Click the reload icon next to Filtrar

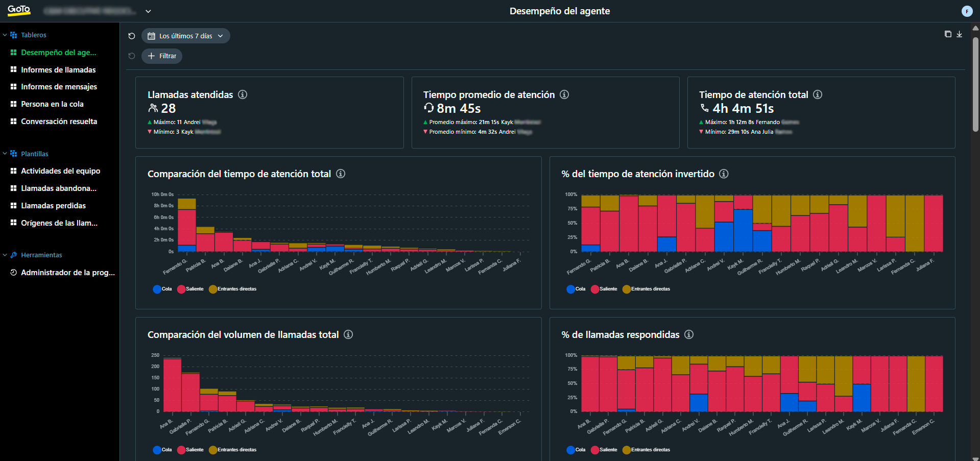(132, 56)
